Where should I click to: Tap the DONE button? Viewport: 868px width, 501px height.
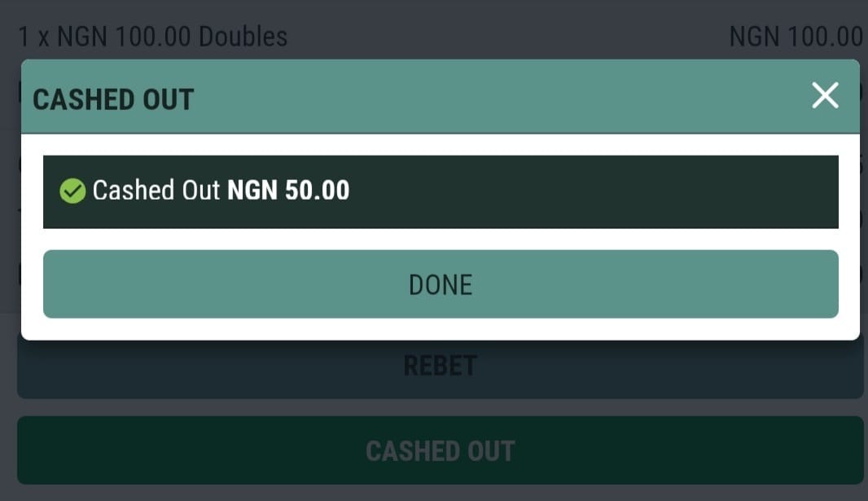(x=441, y=284)
